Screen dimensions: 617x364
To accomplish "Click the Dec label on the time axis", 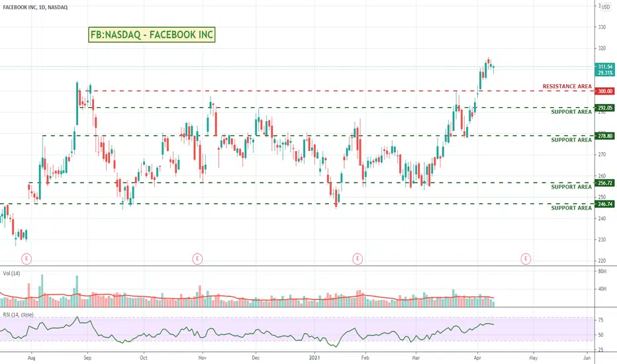I will (256, 357).
